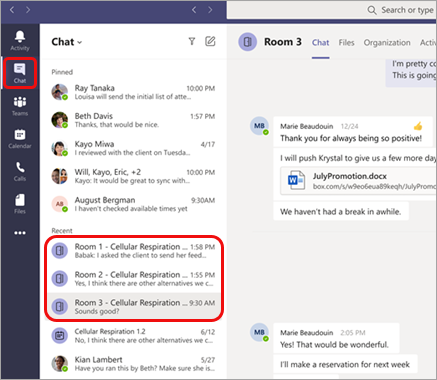Screen dimensions: 437x380
Task: Open the Files icon in sidebar
Action: coord(20,204)
